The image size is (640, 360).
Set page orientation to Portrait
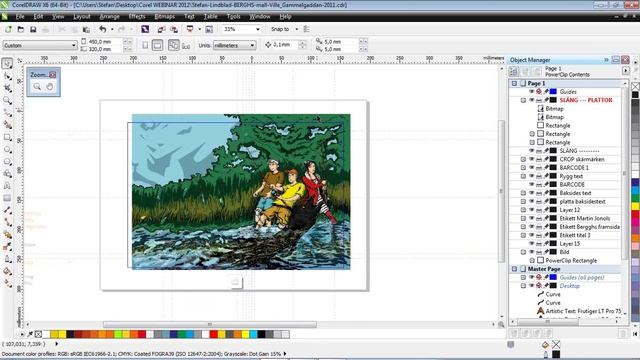(145, 45)
